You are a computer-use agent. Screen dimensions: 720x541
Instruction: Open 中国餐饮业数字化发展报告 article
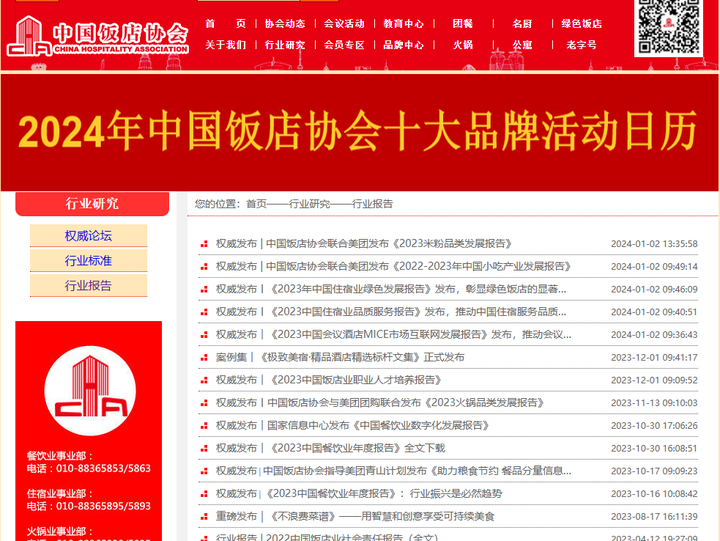[x=353, y=425]
